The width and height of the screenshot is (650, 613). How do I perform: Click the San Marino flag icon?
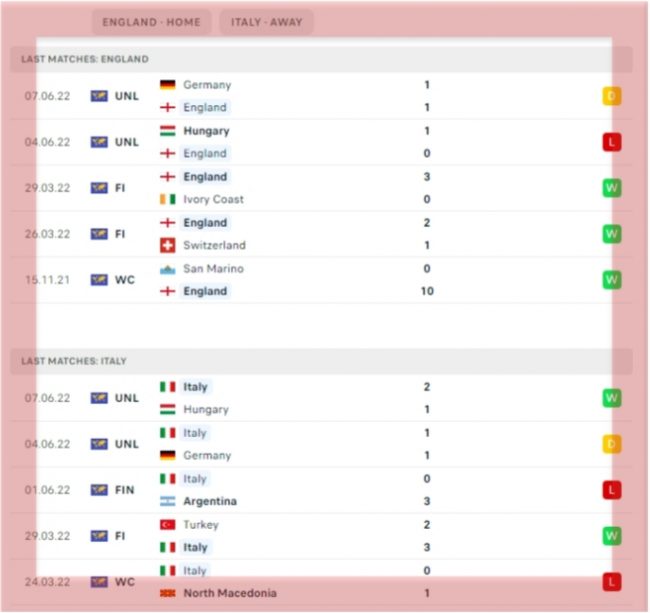168,269
